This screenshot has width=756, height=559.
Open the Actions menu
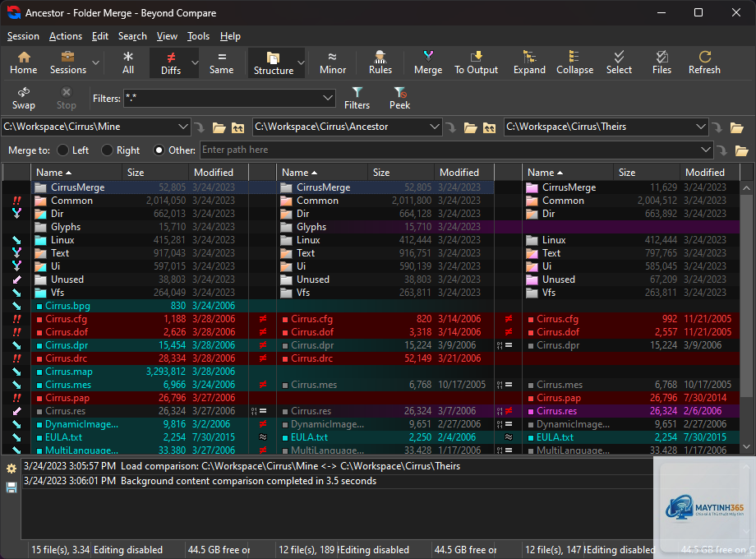[66, 36]
